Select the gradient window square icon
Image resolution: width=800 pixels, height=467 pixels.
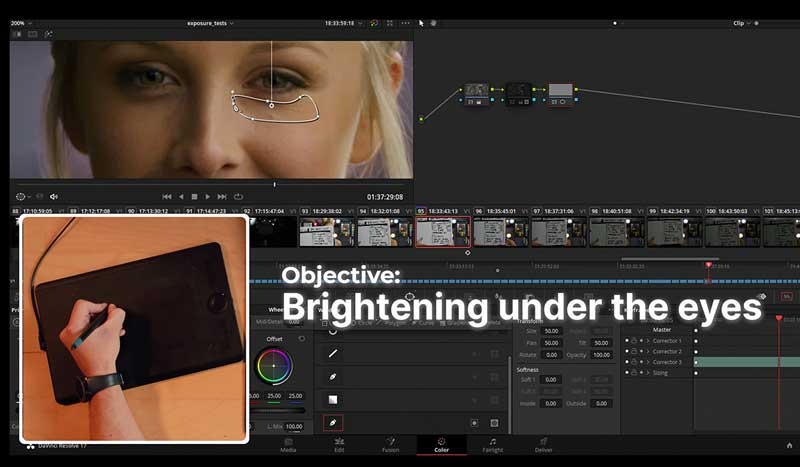coord(333,400)
